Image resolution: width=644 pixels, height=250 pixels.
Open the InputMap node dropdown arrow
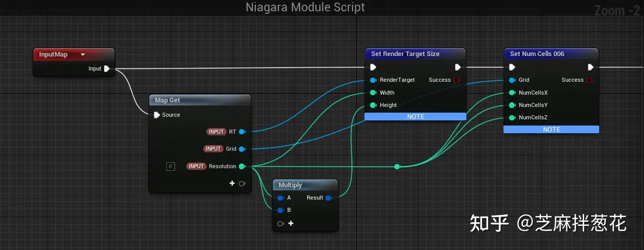pyautogui.click(x=82, y=55)
